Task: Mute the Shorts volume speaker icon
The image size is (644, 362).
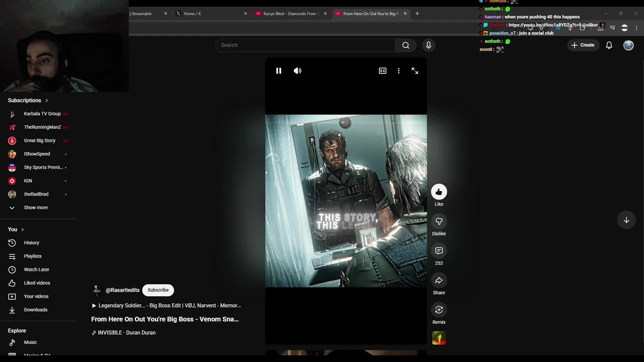Action: [x=297, y=71]
